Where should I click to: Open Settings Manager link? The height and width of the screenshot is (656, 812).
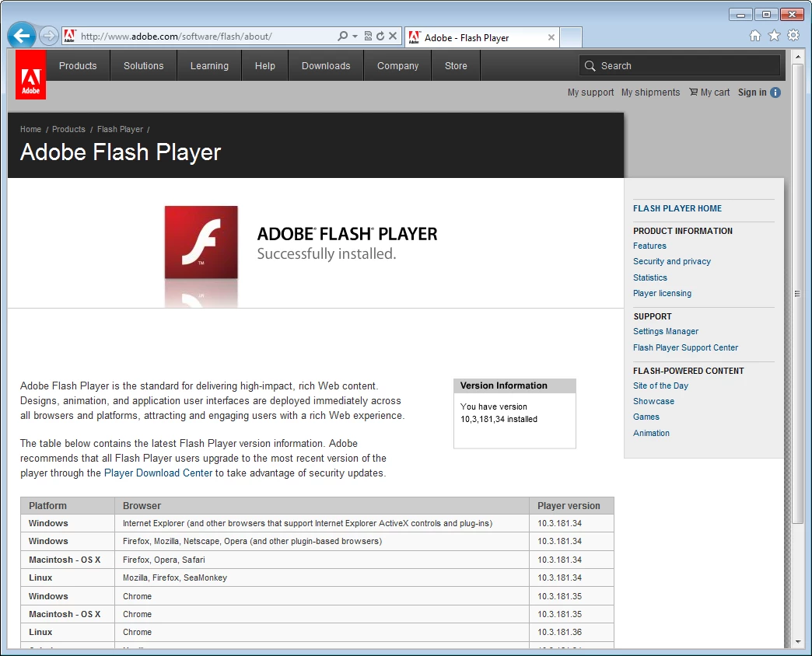click(x=666, y=331)
